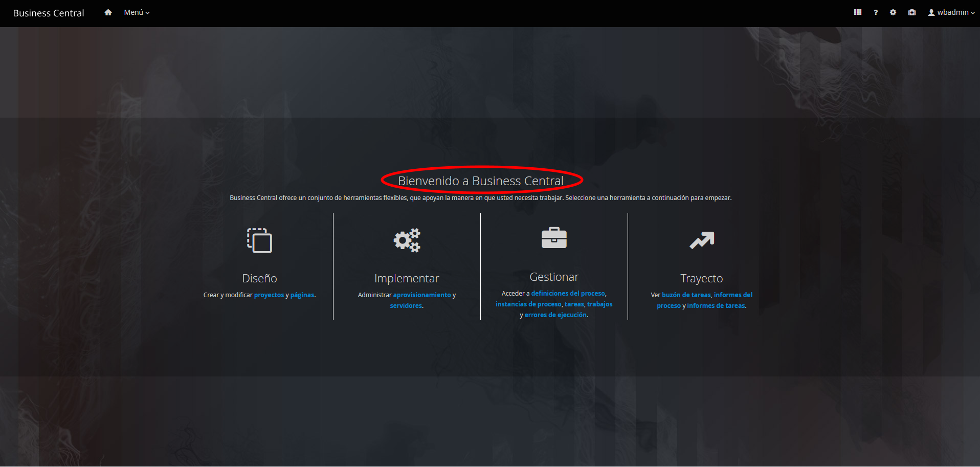Screen dimensions: 980x467
Task: Click the Diseño heading
Action: (259, 278)
